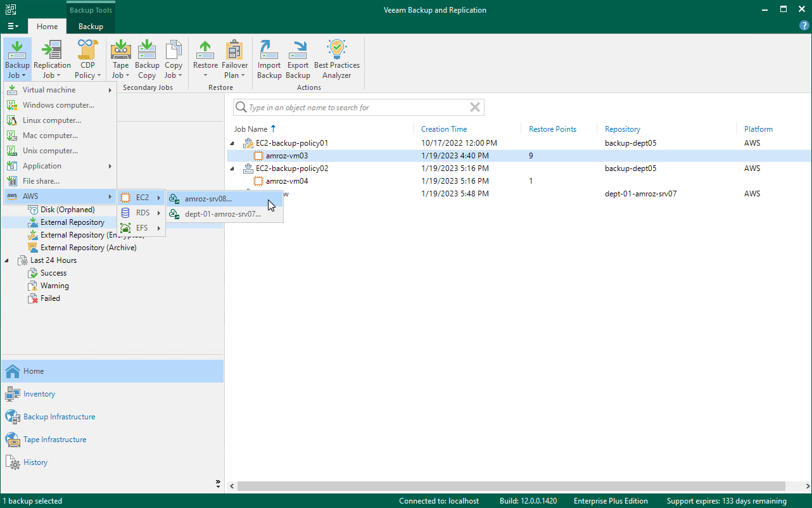Viewport: 812px width, 508px height.
Task: Switch to the Backup ribbon tab
Action: (91, 27)
